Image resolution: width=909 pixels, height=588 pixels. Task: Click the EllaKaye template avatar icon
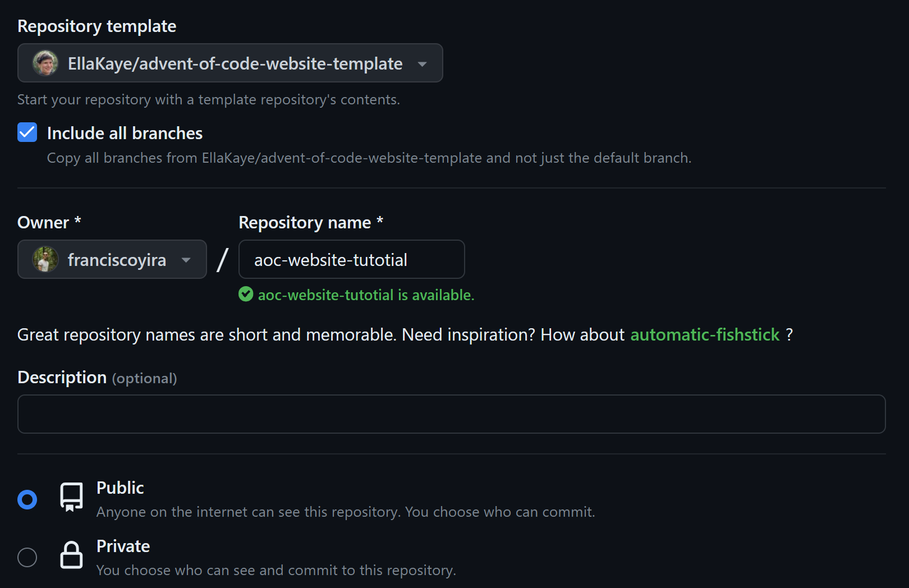pos(45,63)
